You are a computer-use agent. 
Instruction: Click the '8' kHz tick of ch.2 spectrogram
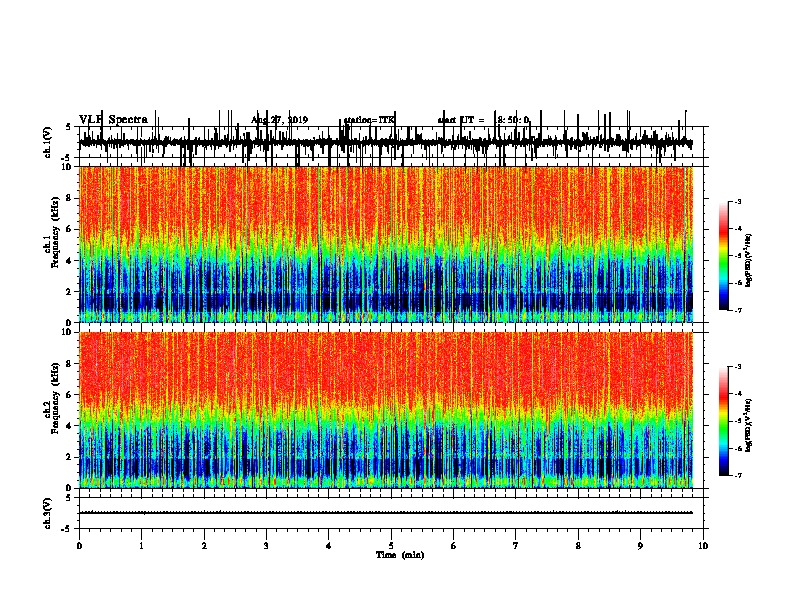point(70,364)
